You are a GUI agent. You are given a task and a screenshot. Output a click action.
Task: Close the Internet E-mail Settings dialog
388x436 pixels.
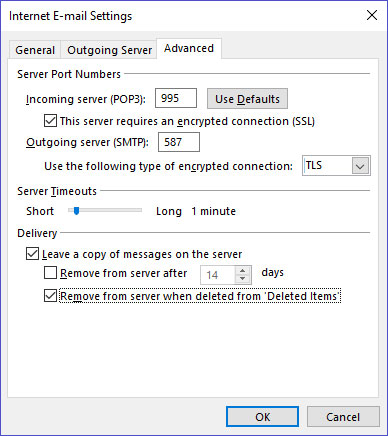pos(372,15)
